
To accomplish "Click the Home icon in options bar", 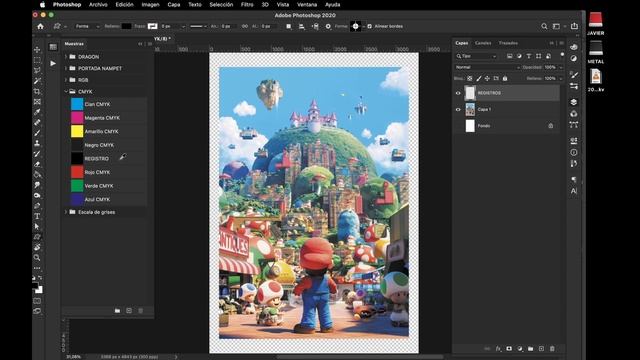I will coord(40,26).
